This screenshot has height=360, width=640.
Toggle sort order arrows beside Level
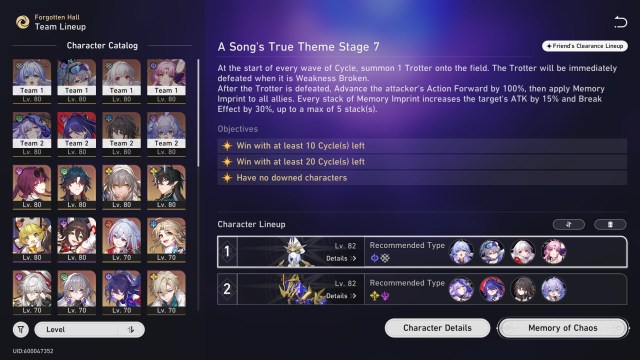click(x=131, y=330)
